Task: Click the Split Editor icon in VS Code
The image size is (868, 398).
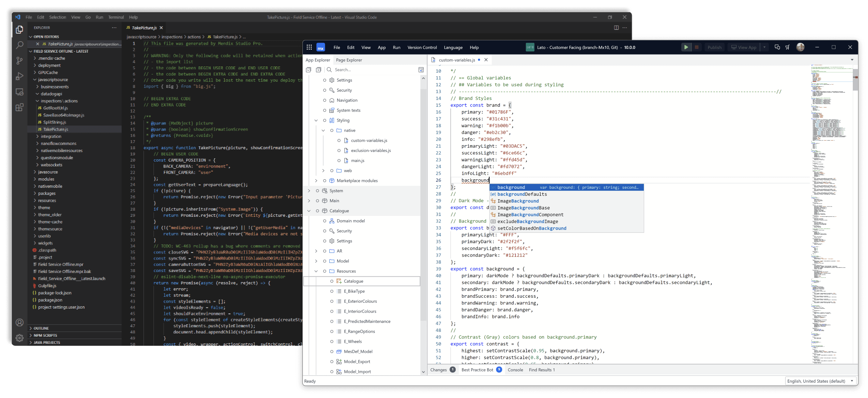Action: [x=617, y=28]
